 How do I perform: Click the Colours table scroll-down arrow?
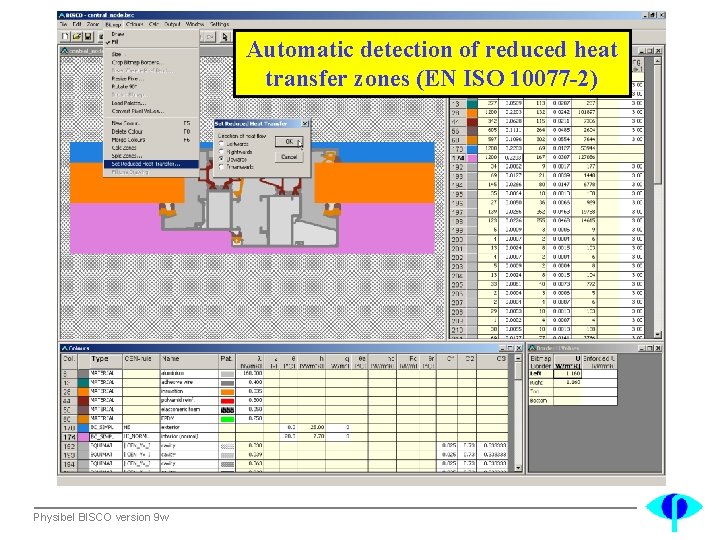(x=518, y=468)
